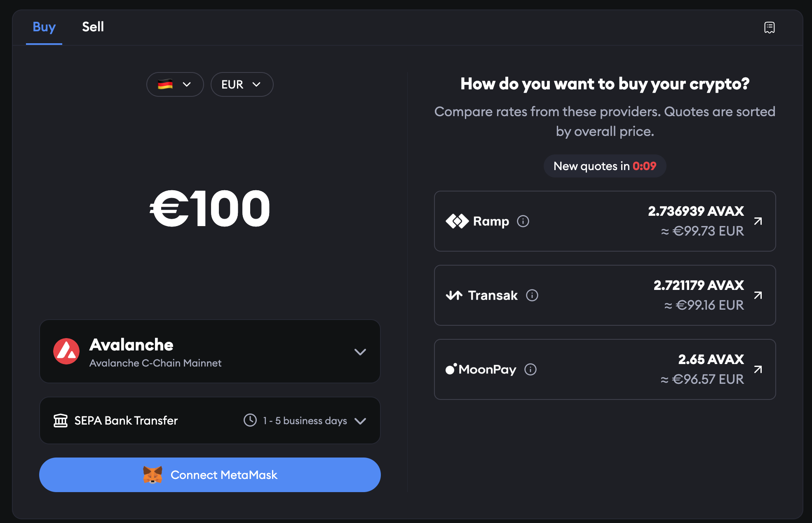
Task: Open the EUR currency dropdown
Action: pos(242,84)
